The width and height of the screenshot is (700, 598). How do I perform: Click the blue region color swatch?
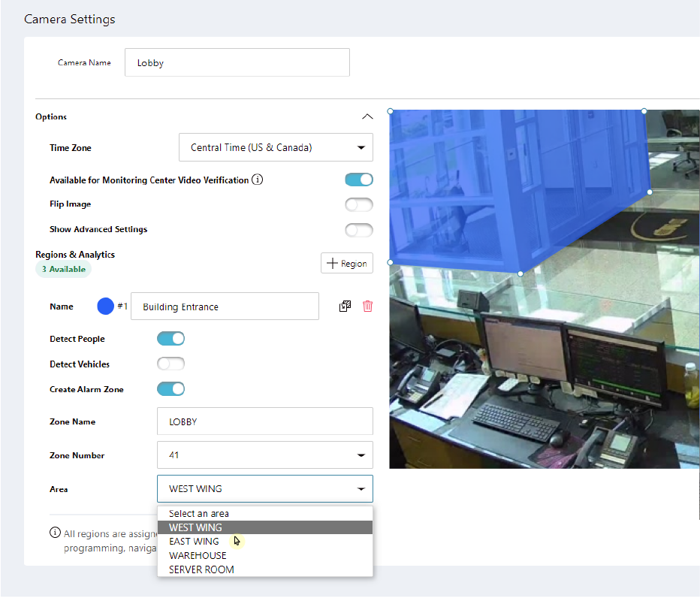106,307
